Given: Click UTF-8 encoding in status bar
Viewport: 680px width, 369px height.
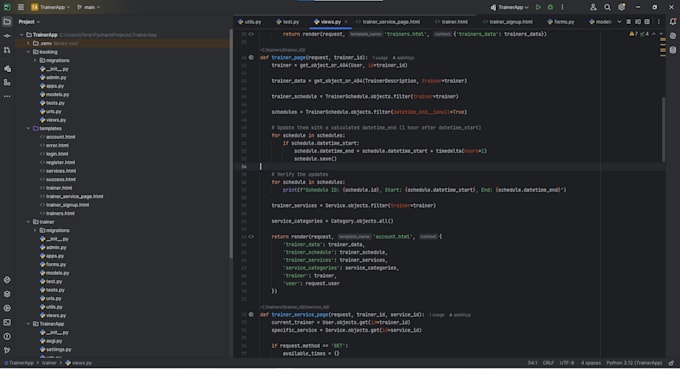Looking at the screenshot, I should [x=567, y=363].
